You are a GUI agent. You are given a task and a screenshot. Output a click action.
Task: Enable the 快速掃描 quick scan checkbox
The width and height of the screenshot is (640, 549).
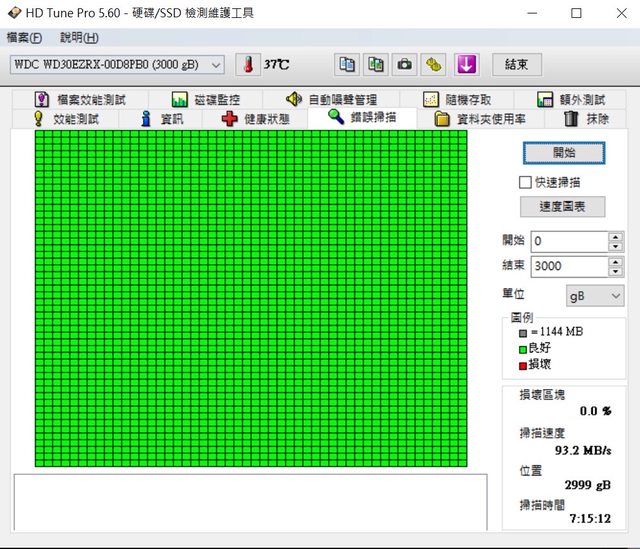pos(525,182)
